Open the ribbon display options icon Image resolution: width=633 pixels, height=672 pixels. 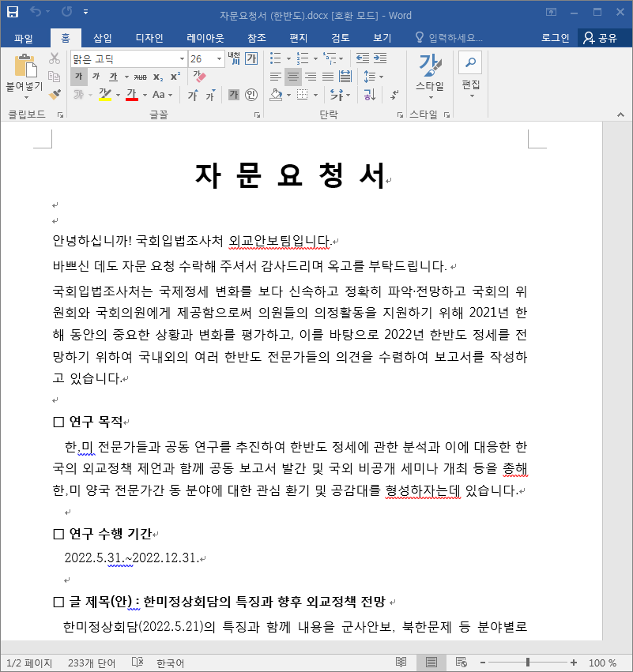(x=551, y=12)
